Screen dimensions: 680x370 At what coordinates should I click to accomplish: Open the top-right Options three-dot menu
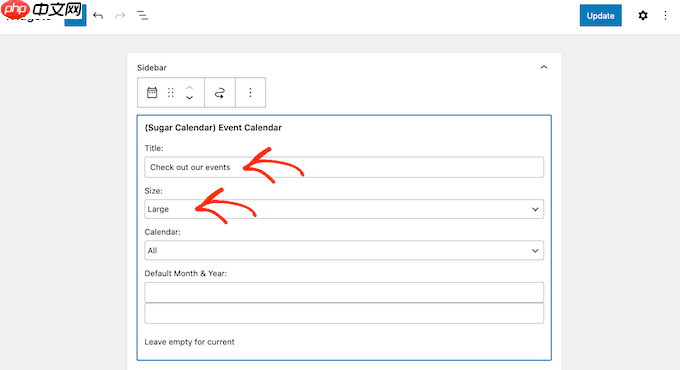point(665,16)
